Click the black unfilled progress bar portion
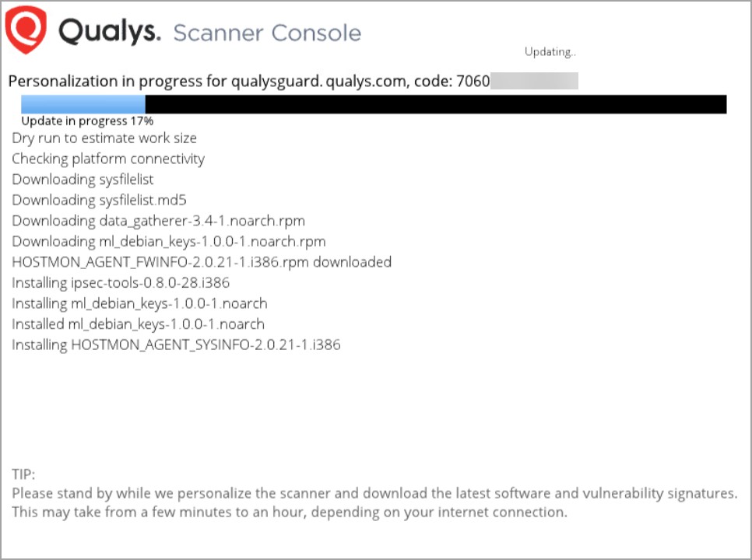The image size is (752, 560). click(436, 104)
